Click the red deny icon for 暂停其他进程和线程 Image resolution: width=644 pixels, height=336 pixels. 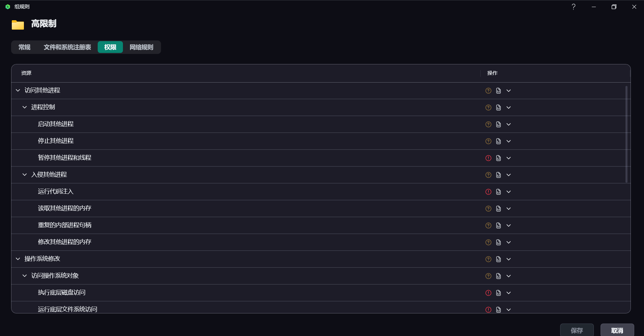click(488, 158)
